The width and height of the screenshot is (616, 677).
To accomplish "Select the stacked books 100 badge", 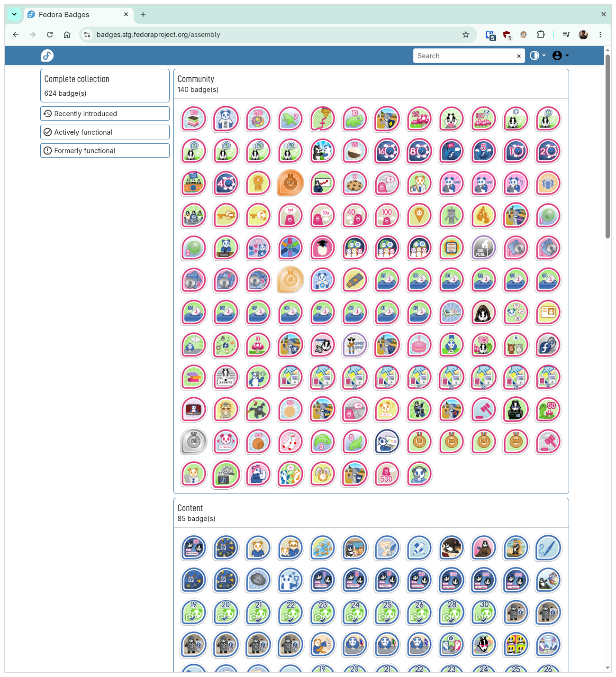I will click(194, 119).
